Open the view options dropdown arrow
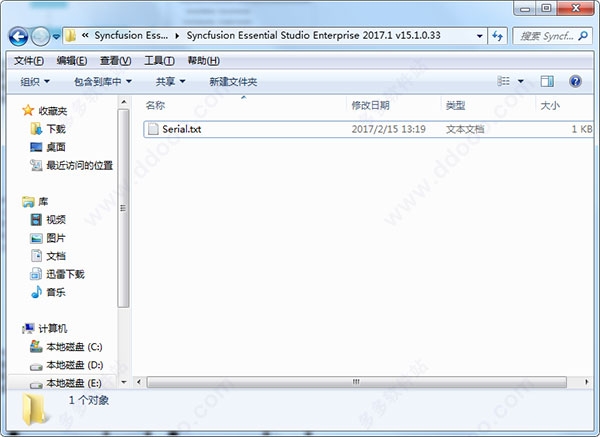Image resolution: width=600 pixels, height=437 pixels. [x=521, y=82]
